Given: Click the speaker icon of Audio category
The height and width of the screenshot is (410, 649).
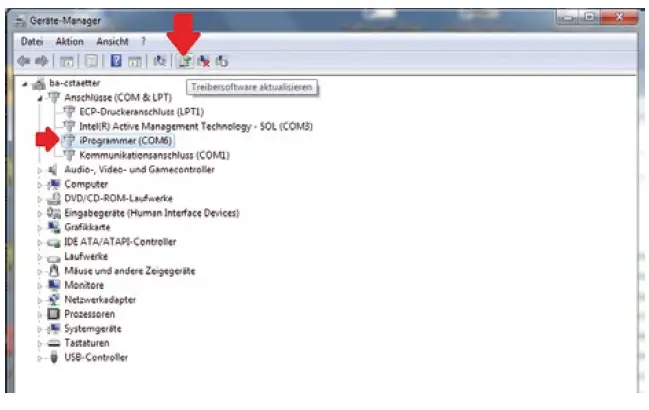Looking at the screenshot, I should (53, 170).
